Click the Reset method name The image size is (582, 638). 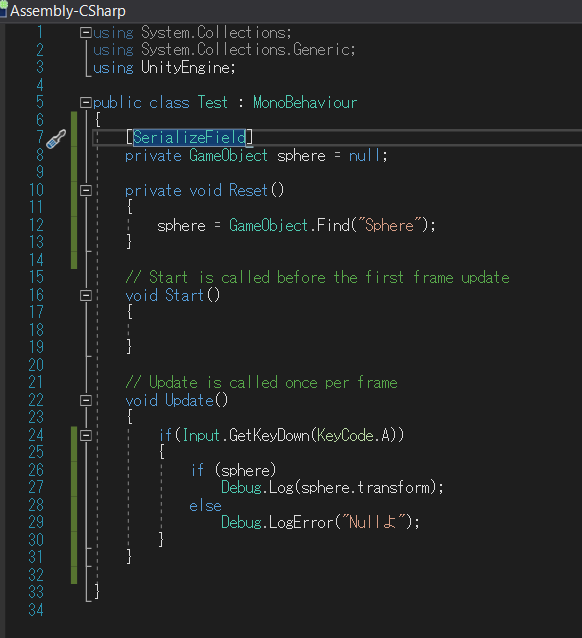pyautogui.click(x=248, y=190)
